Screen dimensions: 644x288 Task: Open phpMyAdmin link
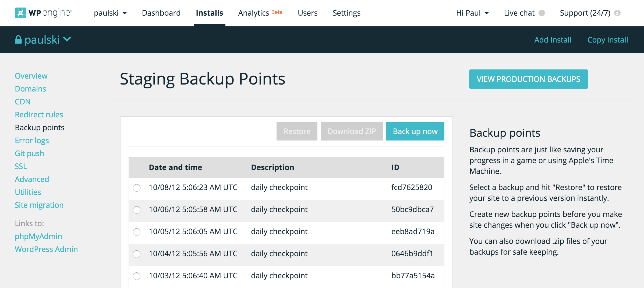click(x=38, y=236)
